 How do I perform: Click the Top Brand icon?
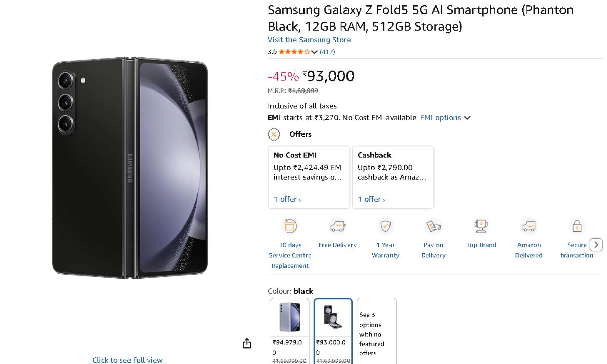(481, 226)
